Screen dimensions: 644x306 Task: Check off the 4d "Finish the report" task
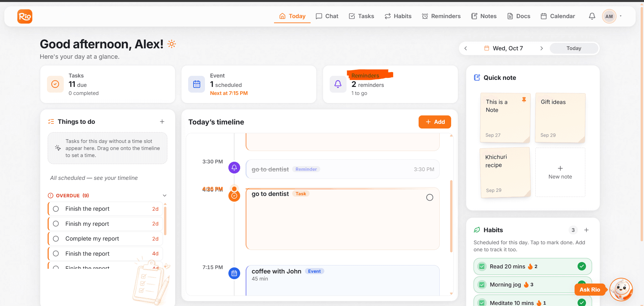coord(56,254)
